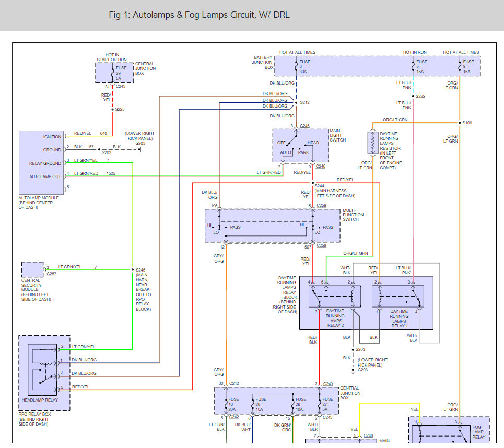Image resolution: width=504 pixels, height=448 pixels.
Task: Select the Daytime Running Lamps Resistor symbol
Action: coord(373,143)
